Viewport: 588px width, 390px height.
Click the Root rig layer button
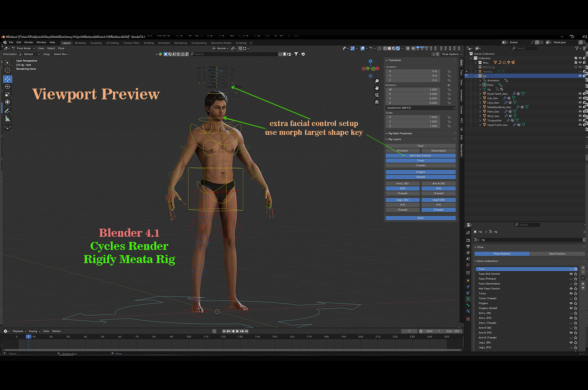click(x=420, y=218)
